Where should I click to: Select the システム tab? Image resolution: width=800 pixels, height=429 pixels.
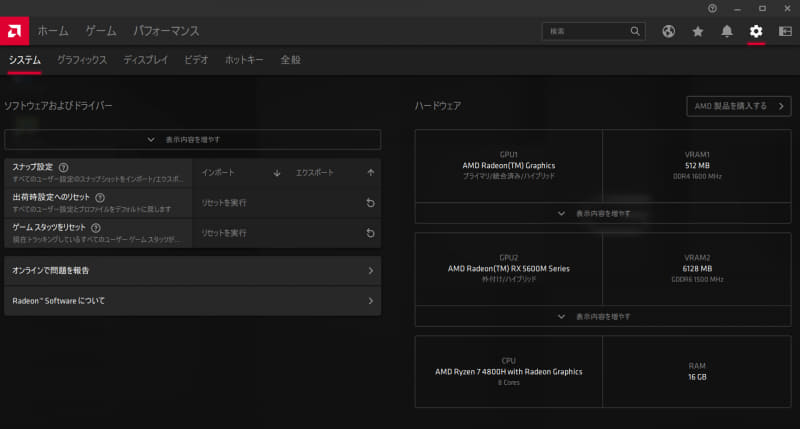point(24,60)
